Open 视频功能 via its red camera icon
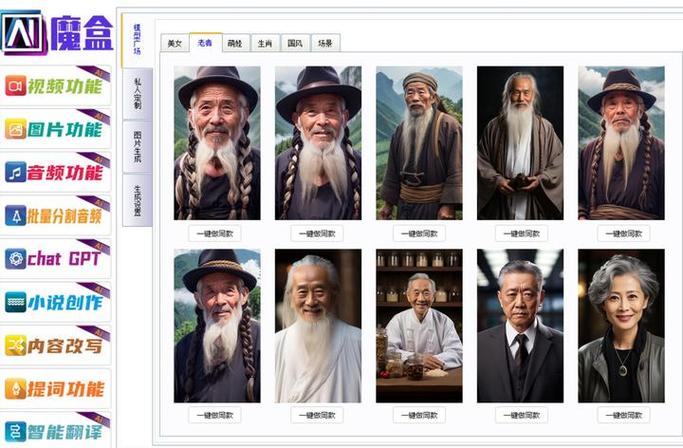The image size is (683, 448). [16, 85]
